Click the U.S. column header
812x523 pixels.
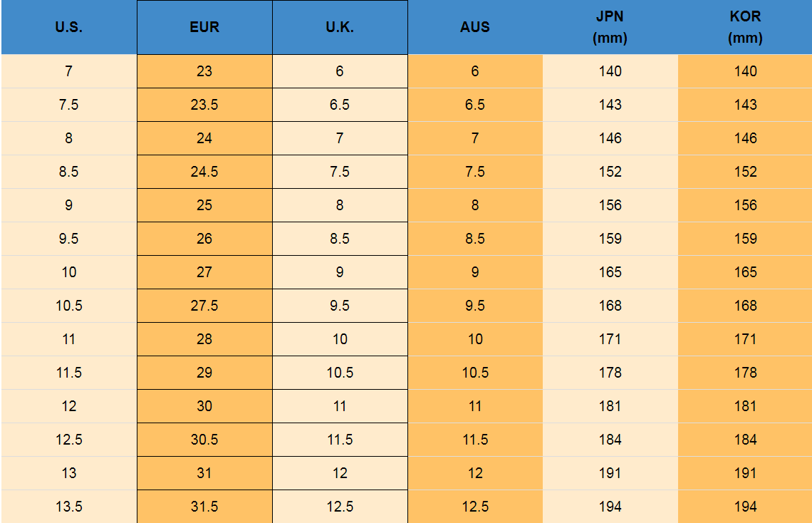point(68,28)
